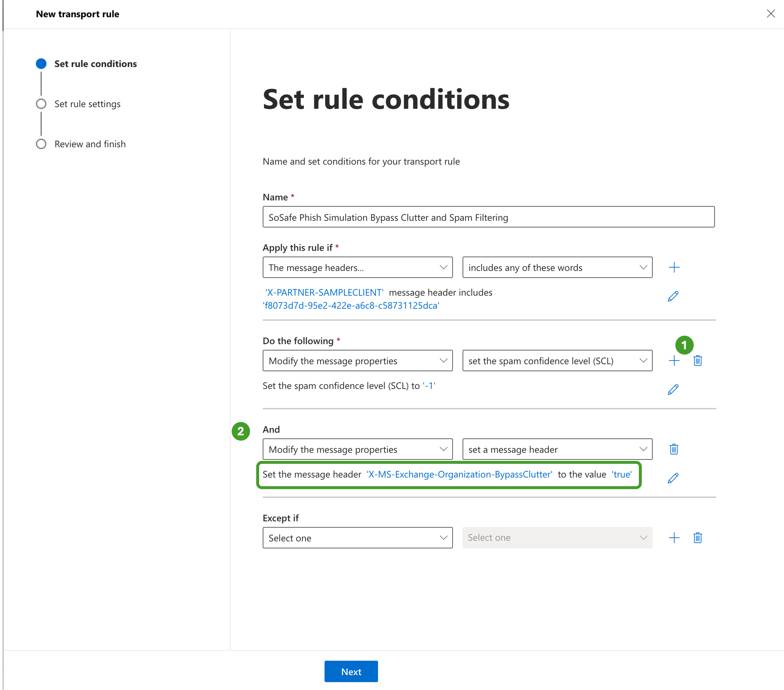Edit the SCL value with pencil icon
This screenshot has width=784, height=690.
[x=673, y=390]
